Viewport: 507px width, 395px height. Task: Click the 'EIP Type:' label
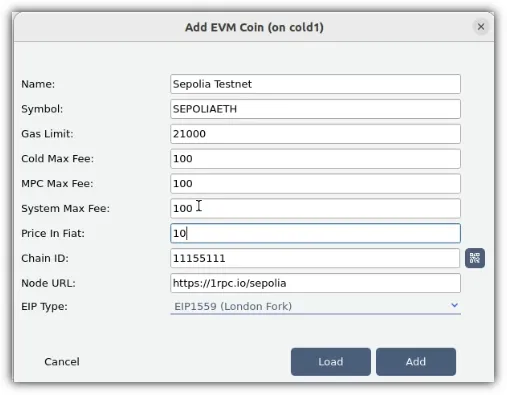coord(44,306)
